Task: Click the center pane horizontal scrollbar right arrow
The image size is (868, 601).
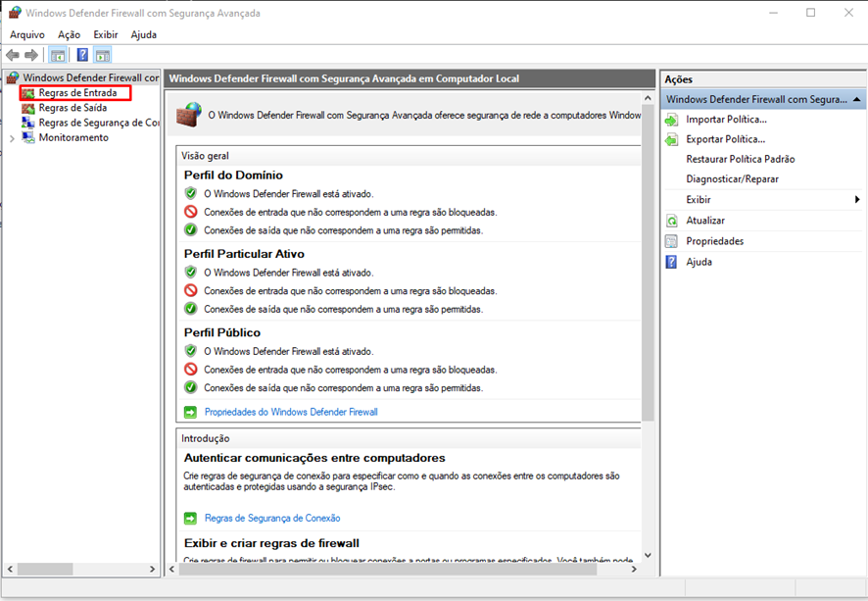Action: point(634,569)
